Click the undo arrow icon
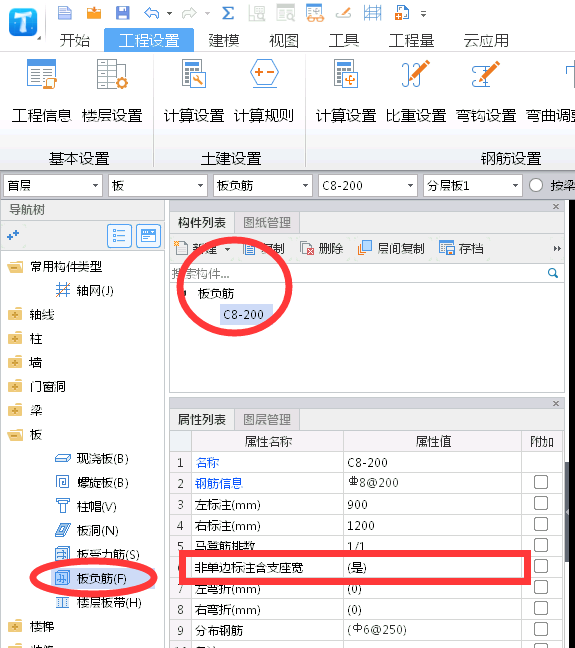This screenshot has height=648, width=575. click(151, 13)
